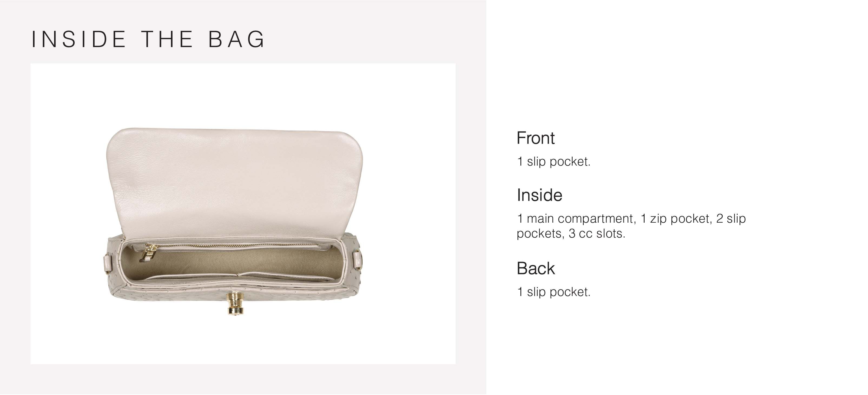Click the open flap of the bag

[234, 182]
